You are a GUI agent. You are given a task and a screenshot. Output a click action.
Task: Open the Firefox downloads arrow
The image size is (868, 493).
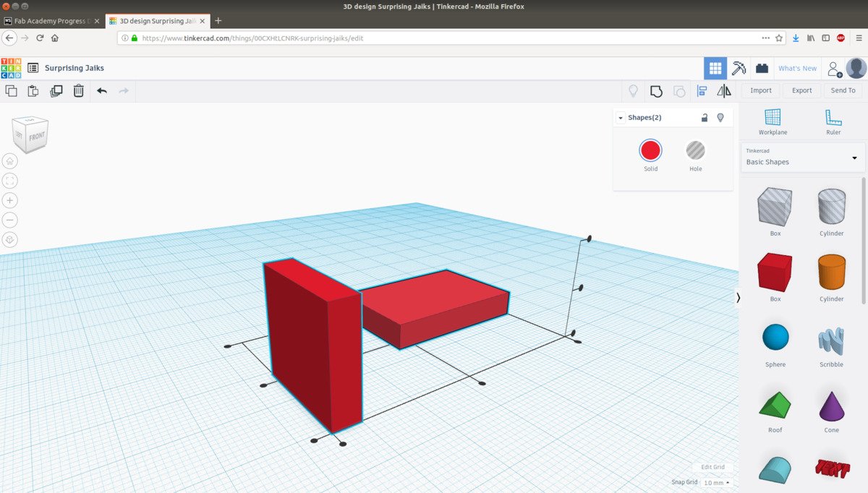[x=796, y=38]
